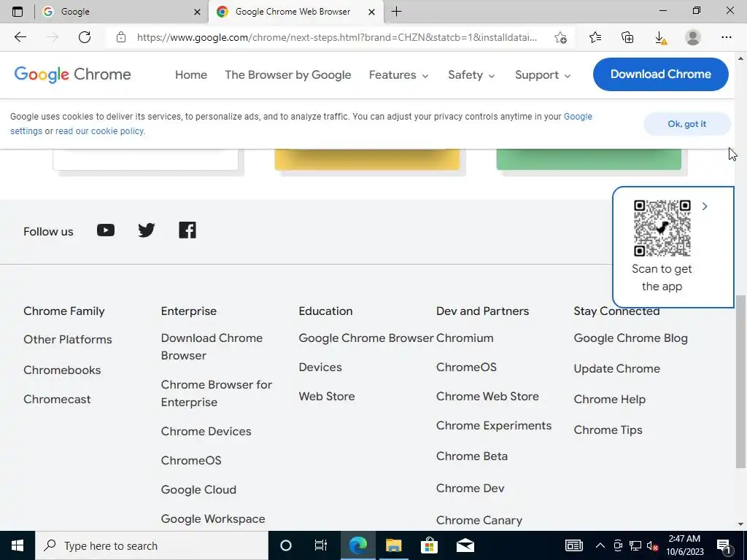Click the address bar URL
The height and width of the screenshot is (560, 747).
(x=337, y=37)
